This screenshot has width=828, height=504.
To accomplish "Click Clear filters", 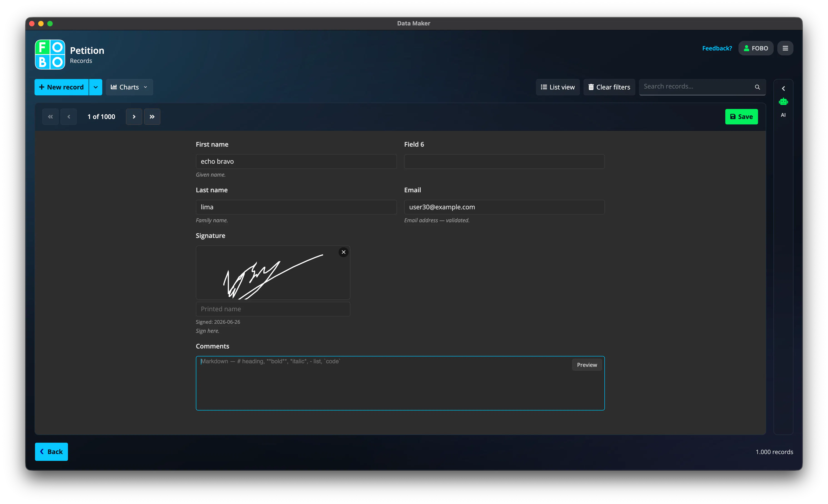I will (609, 87).
